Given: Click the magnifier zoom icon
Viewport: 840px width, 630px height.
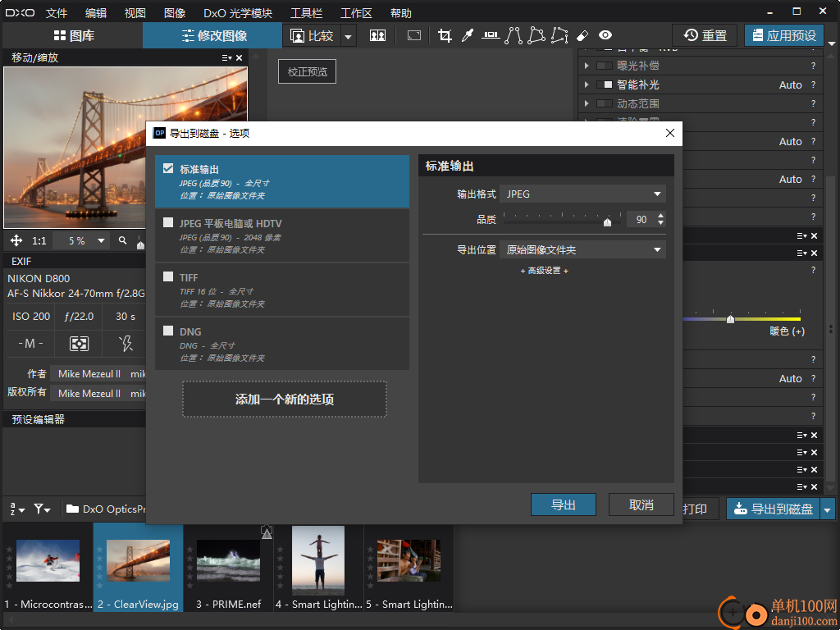Looking at the screenshot, I should (x=123, y=240).
